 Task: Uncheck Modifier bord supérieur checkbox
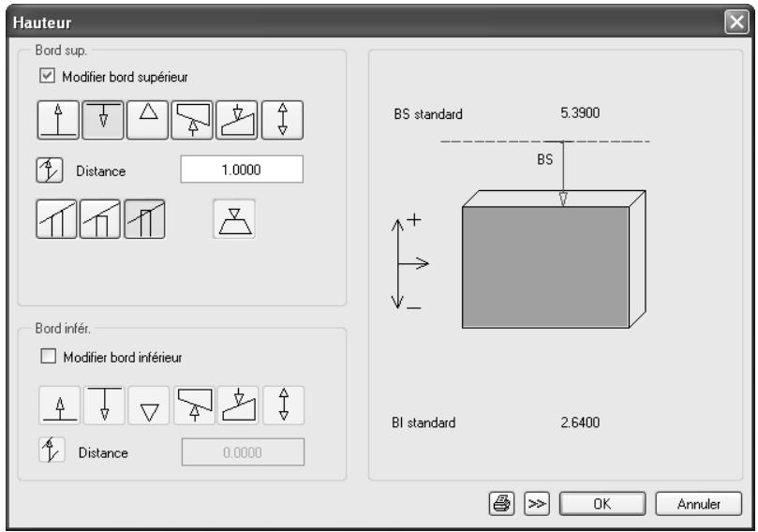pos(47,76)
